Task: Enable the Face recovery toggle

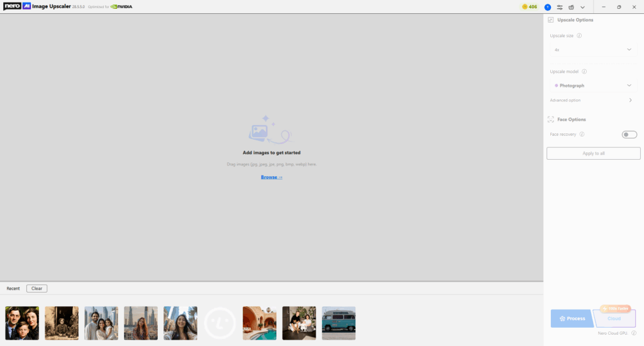Action: click(x=629, y=135)
